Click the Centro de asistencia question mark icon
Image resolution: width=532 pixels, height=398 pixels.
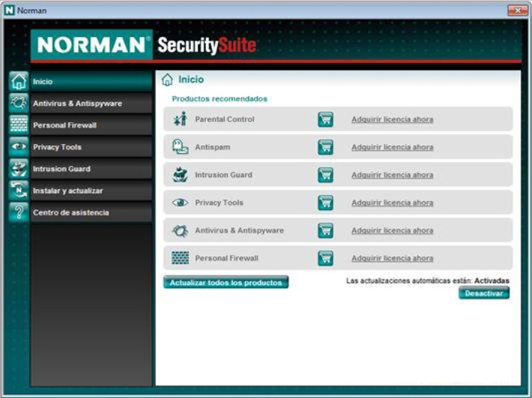coord(19,212)
